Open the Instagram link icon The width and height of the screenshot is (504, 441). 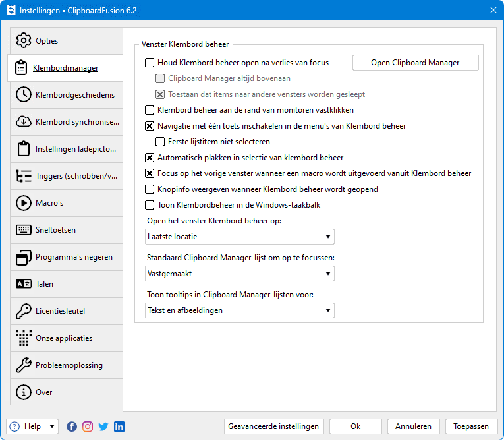pos(88,426)
